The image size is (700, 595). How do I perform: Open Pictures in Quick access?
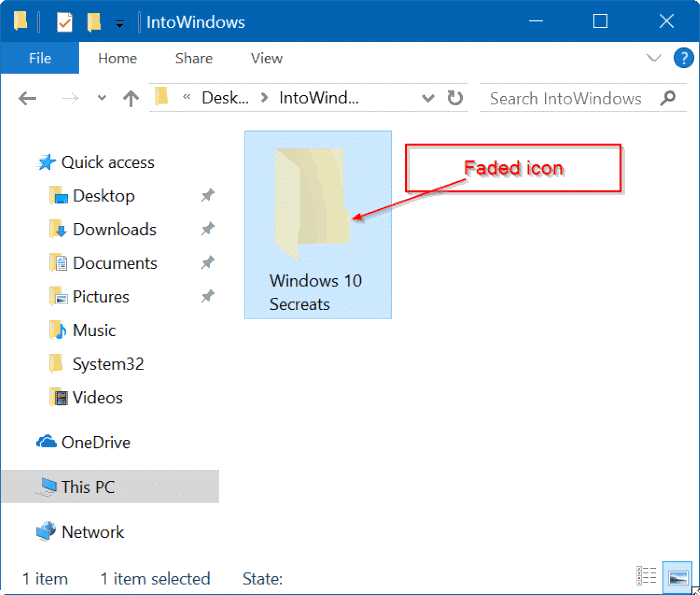point(101,296)
